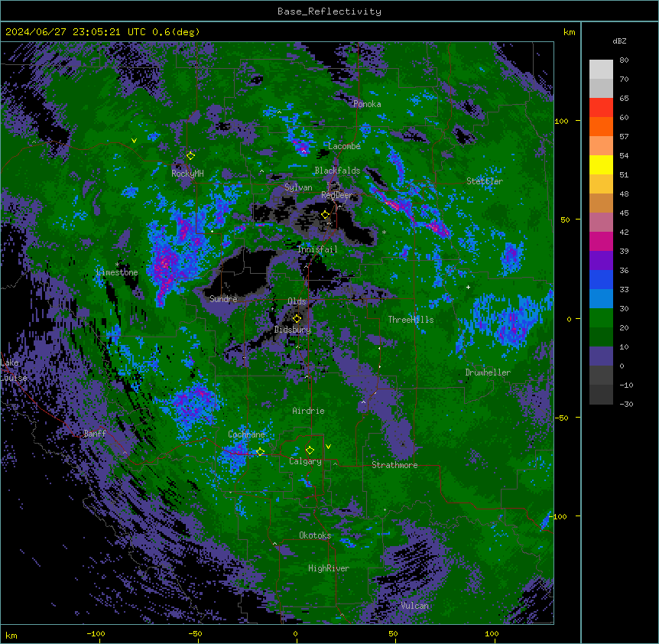Image resolution: width=659 pixels, height=644 pixels.
Task: Click the Base_Reflectivity title text
Action: coord(329,11)
